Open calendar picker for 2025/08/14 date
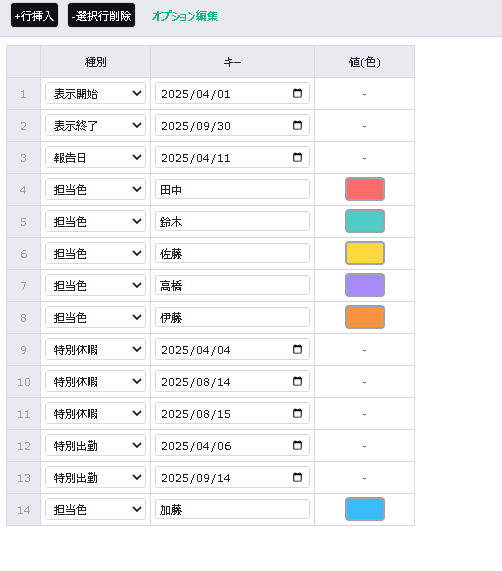This screenshot has height=571, width=502. [x=297, y=381]
